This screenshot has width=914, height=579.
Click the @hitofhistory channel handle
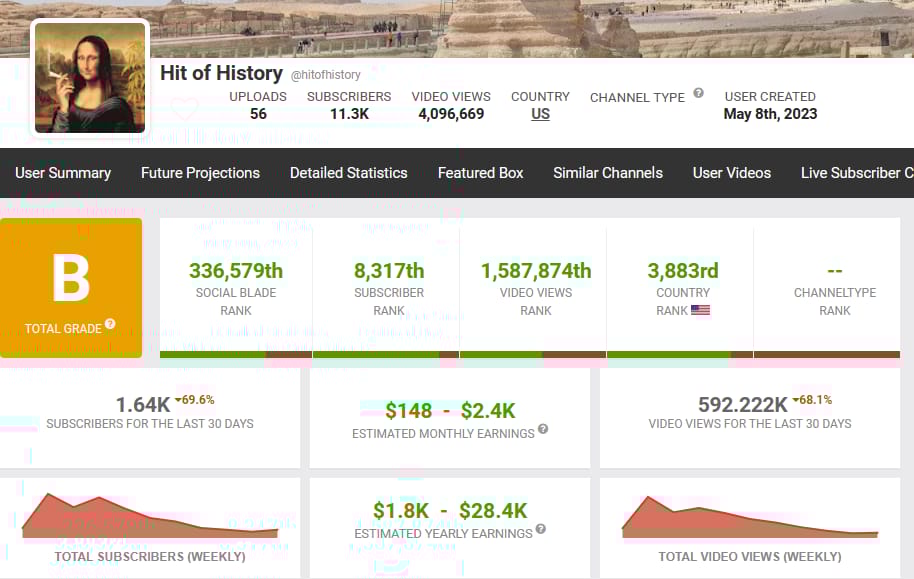(x=326, y=75)
